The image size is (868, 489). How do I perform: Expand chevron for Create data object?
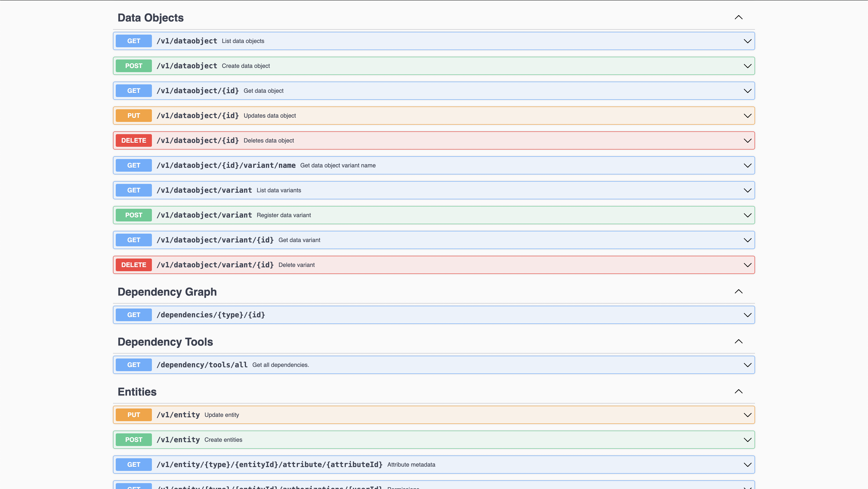(747, 66)
